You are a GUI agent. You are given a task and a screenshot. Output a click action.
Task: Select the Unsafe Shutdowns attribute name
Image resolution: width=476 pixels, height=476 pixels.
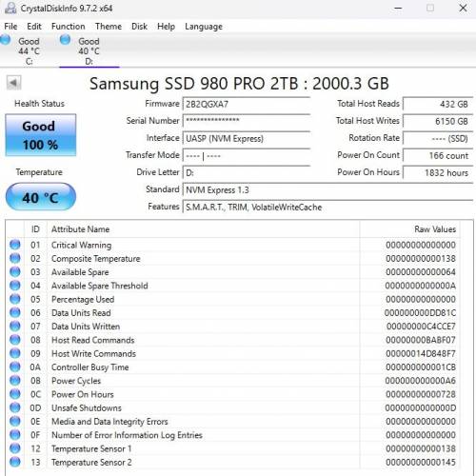pos(87,407)
